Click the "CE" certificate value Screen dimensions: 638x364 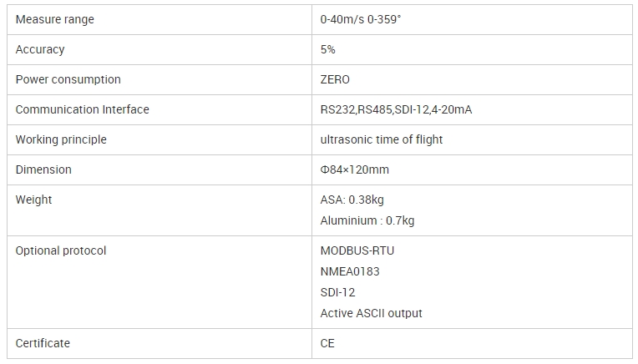(328, 343)
